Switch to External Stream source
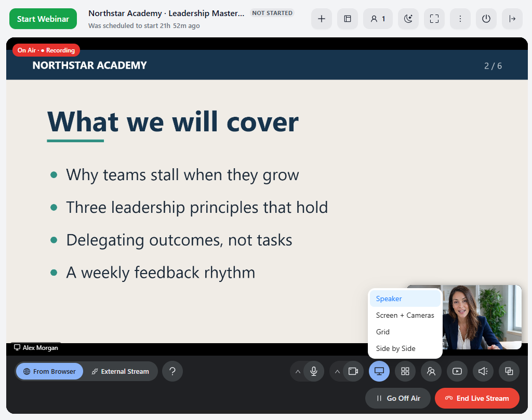This screenshot has height=420, width=532. (x=120, y=372)
